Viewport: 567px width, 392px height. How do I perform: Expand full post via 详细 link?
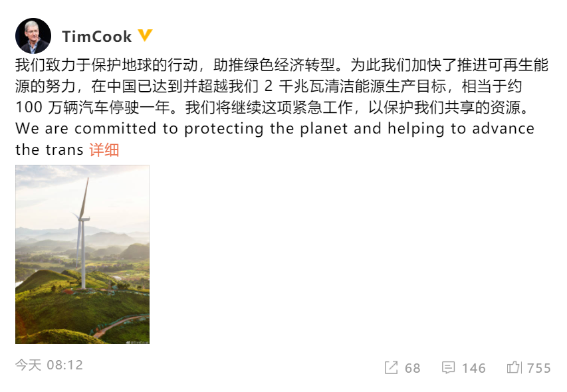pyautogui.click(x=104, y=149)
